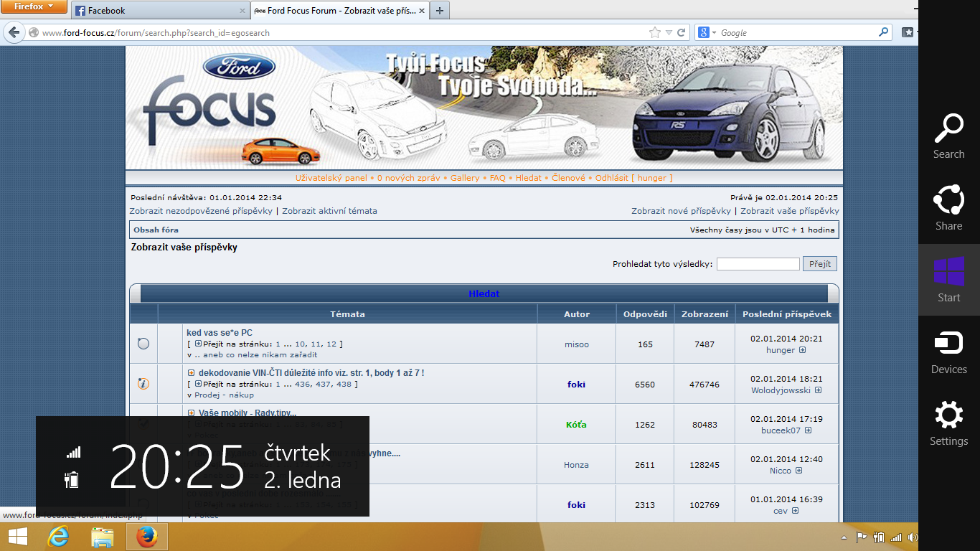
Task: Show the URL bar history dropdown
Action: click(669, 33)
